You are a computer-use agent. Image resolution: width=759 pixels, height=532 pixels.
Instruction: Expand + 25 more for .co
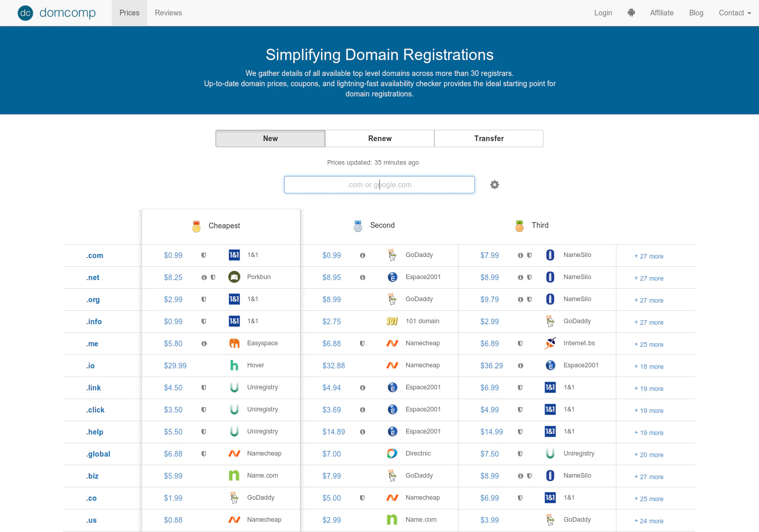(x=649, y=499)
